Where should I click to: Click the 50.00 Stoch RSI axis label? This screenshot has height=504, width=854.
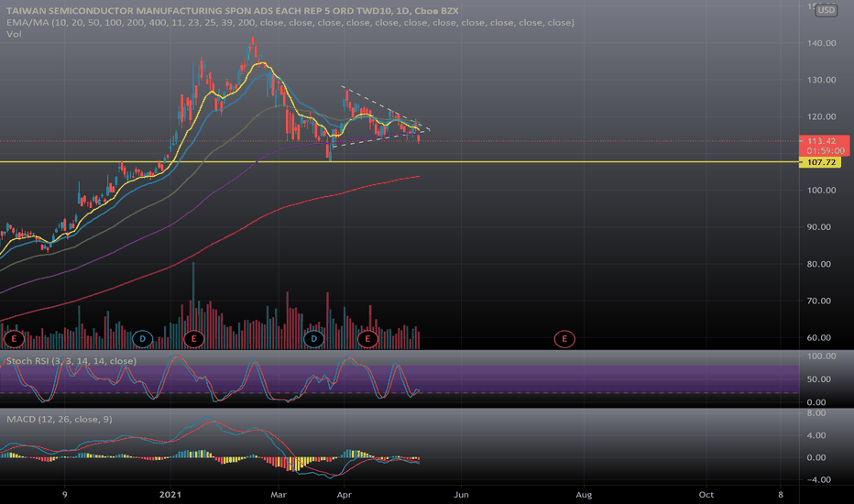(x=819, y=378)
